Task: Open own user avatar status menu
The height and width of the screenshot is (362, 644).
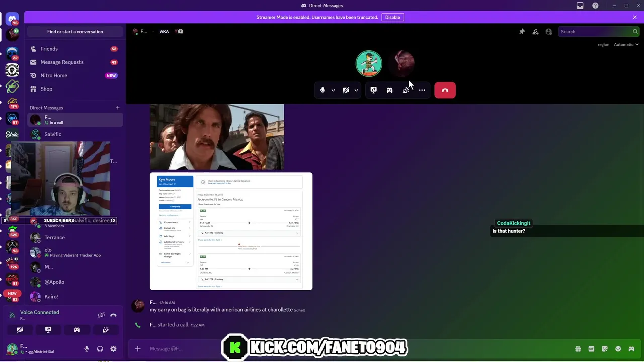Action: click(x=12, y=349)
